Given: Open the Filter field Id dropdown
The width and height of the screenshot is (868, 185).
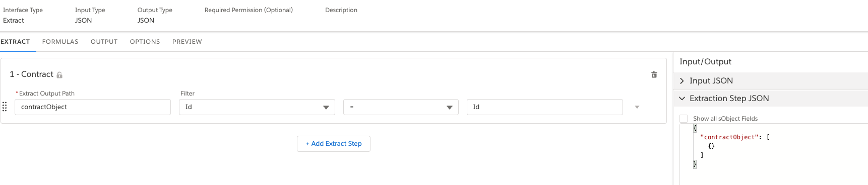Looking at the screenshot, I should [x=257, y=107].
